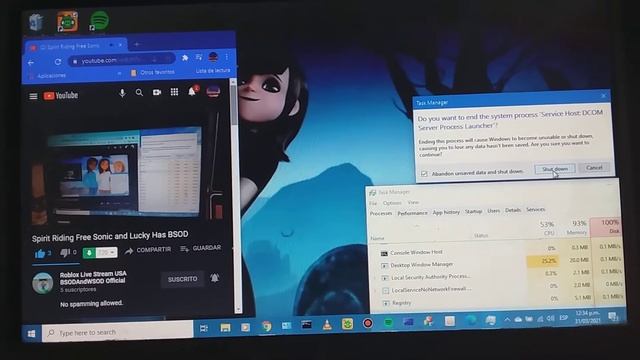Open the Windows Start button
The height and width of the screenshot is (360, 640).
[31, 334]
